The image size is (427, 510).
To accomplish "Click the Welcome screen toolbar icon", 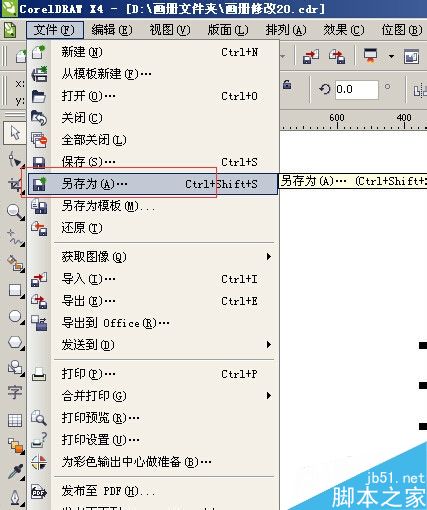I will [411, 56].
